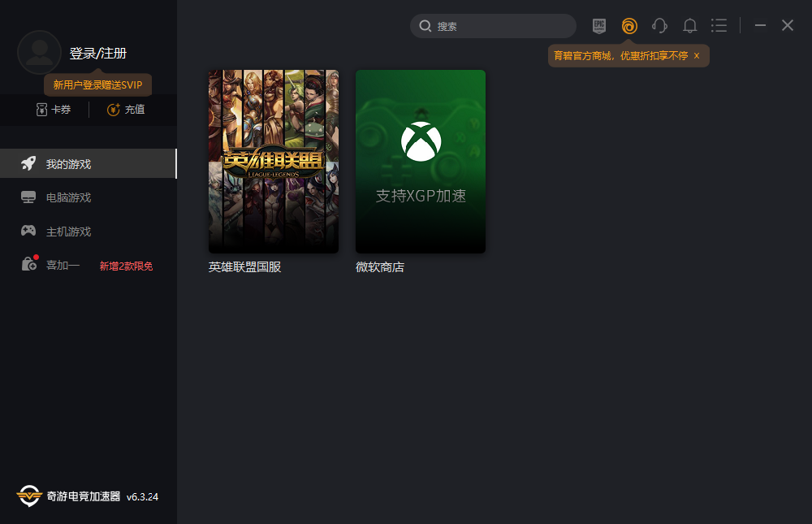This screenshot has width=812, height=524.
Task: Click the Xbox logo on 微软商店 card
Action: (421, 141)
